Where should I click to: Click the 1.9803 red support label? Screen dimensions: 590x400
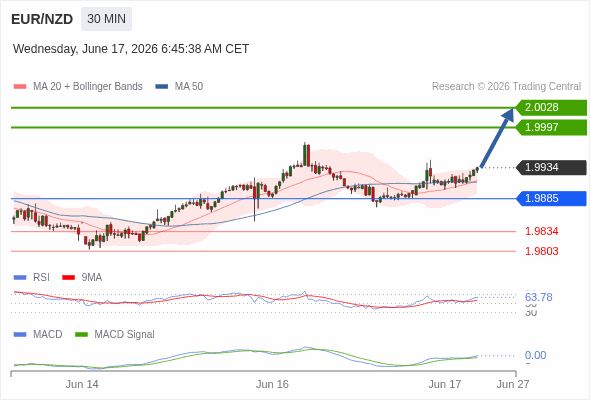click(x=541, y=251)
